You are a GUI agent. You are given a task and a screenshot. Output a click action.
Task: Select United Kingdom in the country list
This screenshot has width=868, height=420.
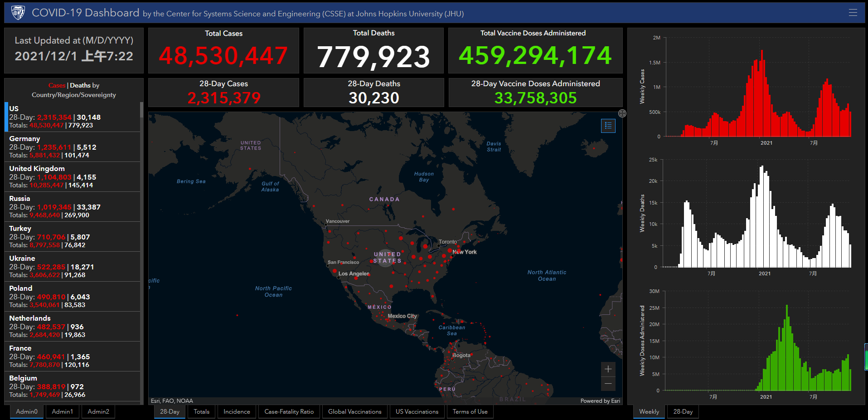point(73,177)
